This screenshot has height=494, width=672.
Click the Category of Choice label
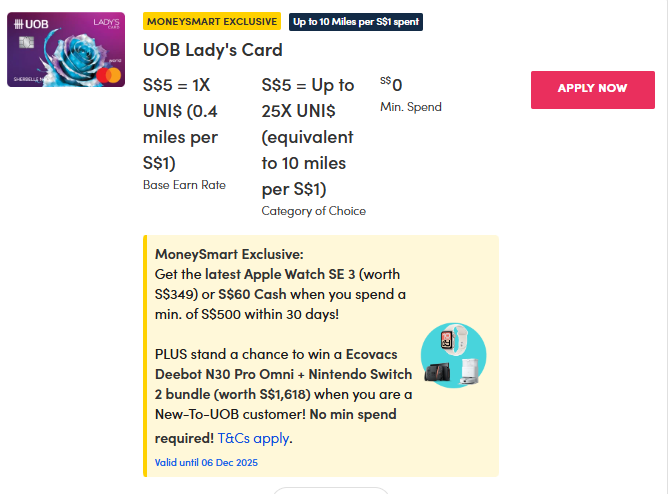(314, 211)
